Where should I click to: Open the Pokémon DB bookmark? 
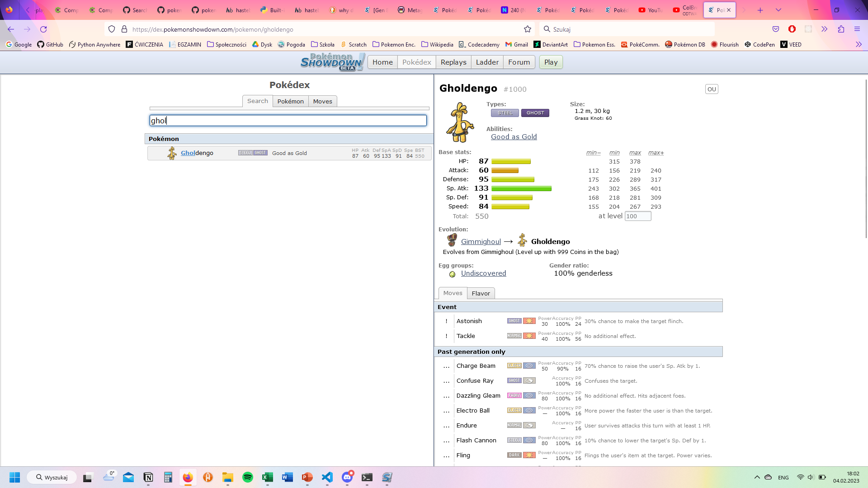pyautogui.click(x=685, y=44)
